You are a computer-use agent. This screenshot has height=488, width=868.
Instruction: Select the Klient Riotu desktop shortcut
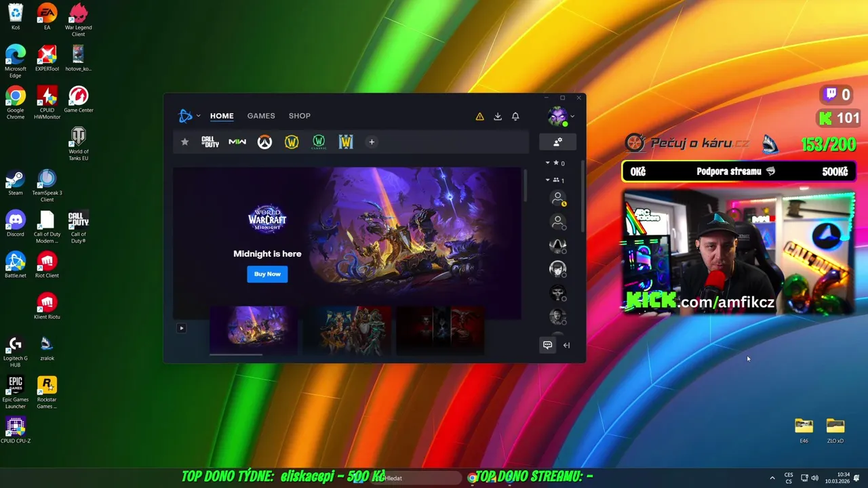tap(47, 306)
